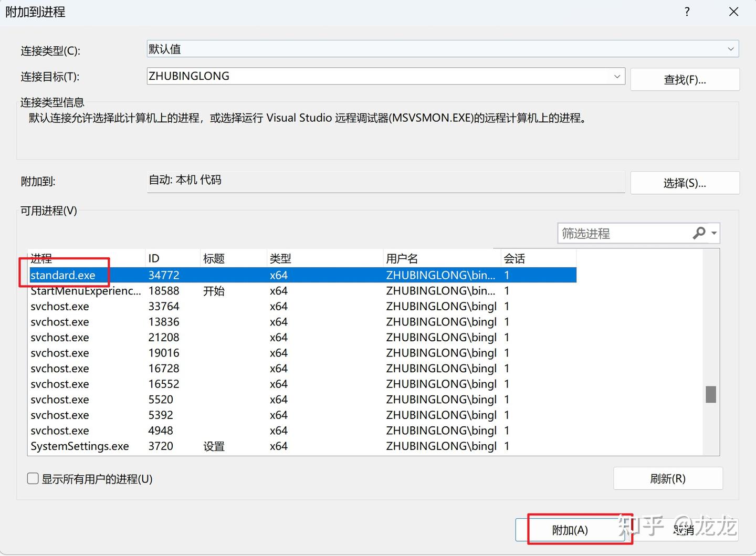Enable 显示所有用户的进程 checkbox
756x556 pixels.
coord(33,478)
